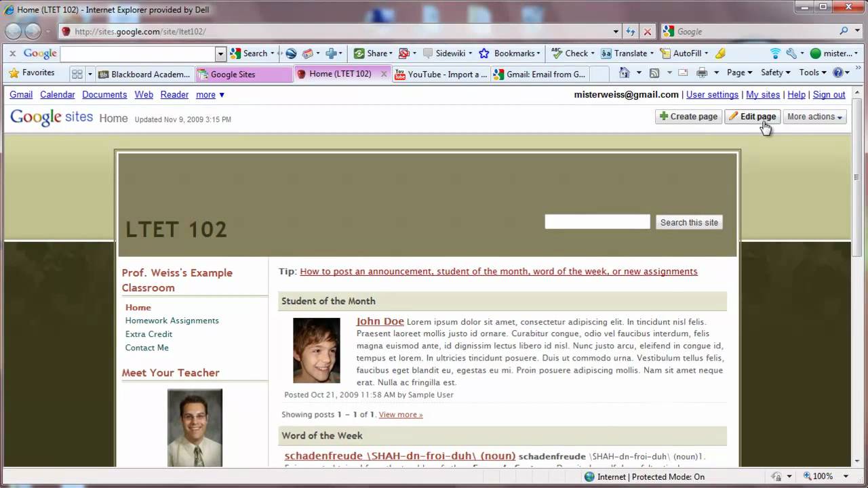Click the Print printer icon
Screen dimensions: 868x488
[x=702, y=73]
